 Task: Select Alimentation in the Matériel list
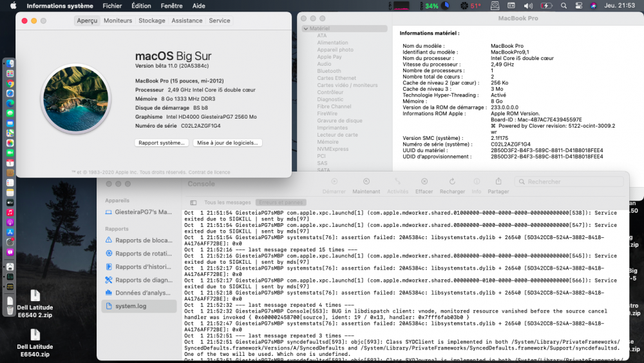332,43
